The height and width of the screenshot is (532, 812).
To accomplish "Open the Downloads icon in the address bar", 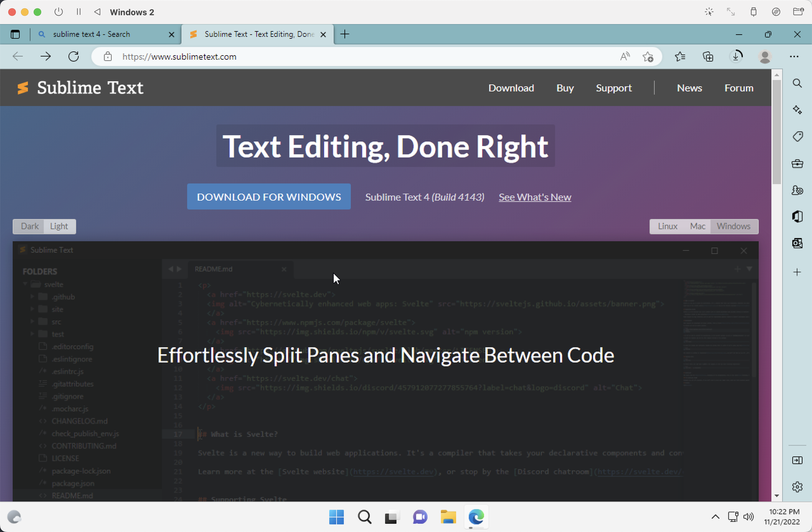I will click(736, 56).
